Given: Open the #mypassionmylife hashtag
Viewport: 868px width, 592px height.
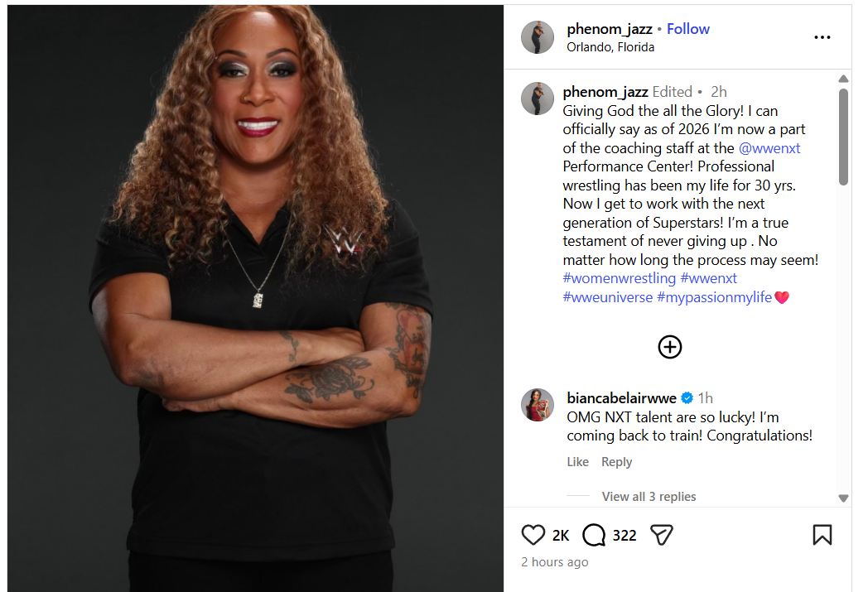Looking at the screenshot, I should point(714,297).
